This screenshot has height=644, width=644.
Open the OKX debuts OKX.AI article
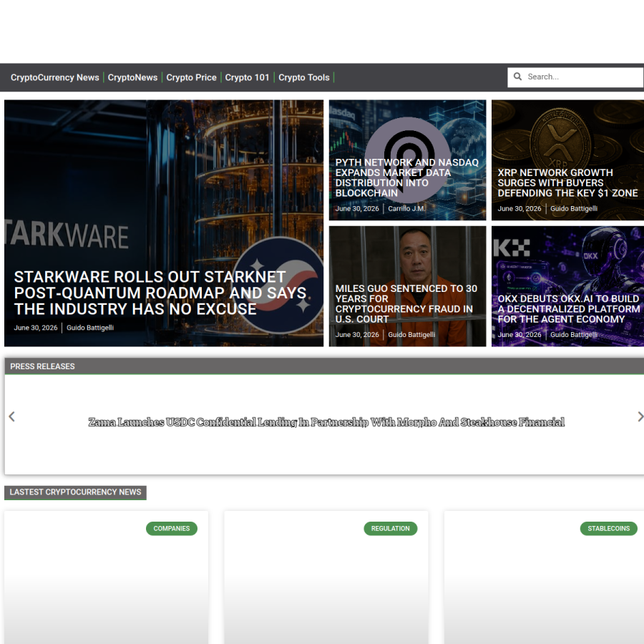pos(568,309)
